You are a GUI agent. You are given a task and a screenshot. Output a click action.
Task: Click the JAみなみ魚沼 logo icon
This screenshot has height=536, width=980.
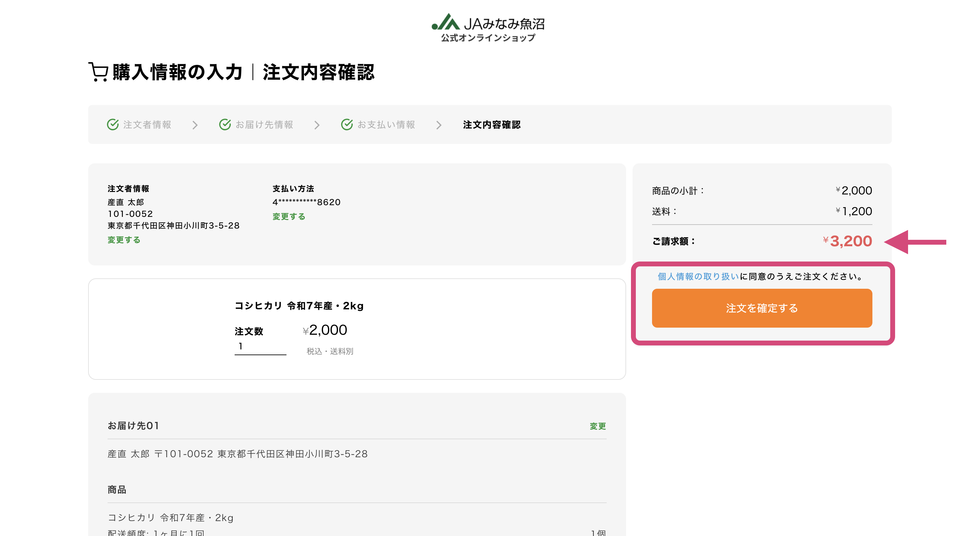coord(446,22)
